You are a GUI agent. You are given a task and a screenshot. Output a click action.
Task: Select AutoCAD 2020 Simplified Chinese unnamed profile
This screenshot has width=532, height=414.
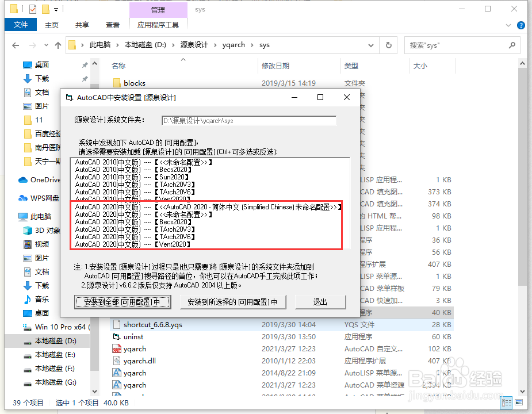click(208, 207)
